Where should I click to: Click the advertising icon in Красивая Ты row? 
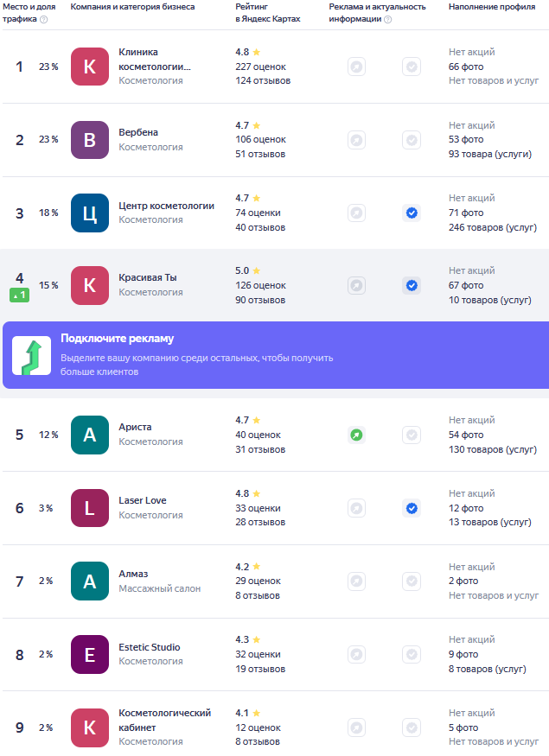[356, 285]
